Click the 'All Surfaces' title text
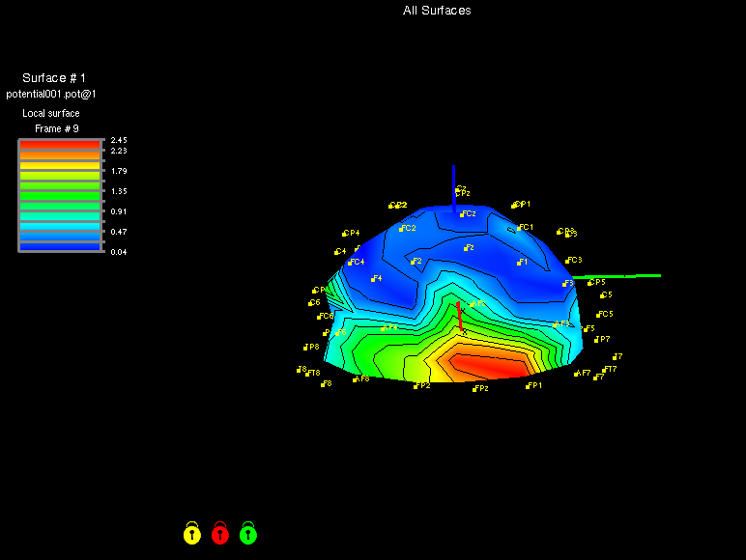Screen dimensions: 746x560 (437, 11)
